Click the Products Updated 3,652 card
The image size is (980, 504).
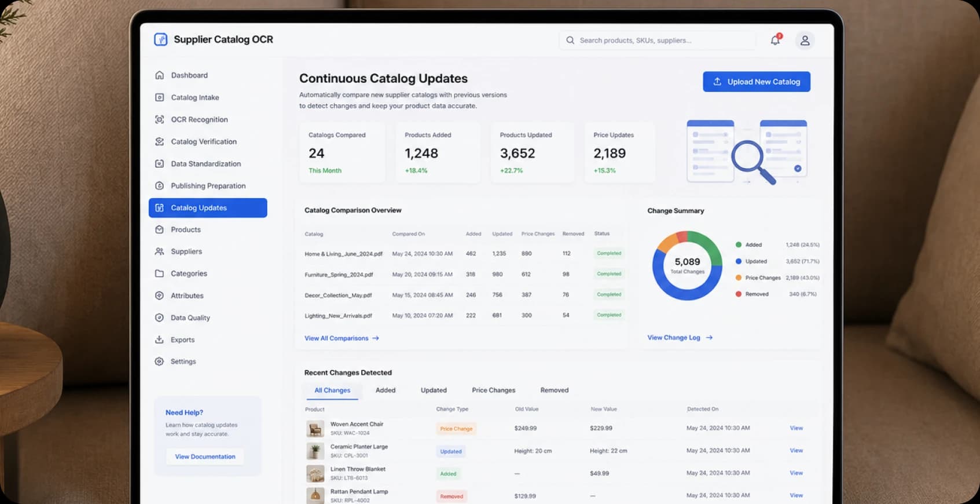point(533,152)
